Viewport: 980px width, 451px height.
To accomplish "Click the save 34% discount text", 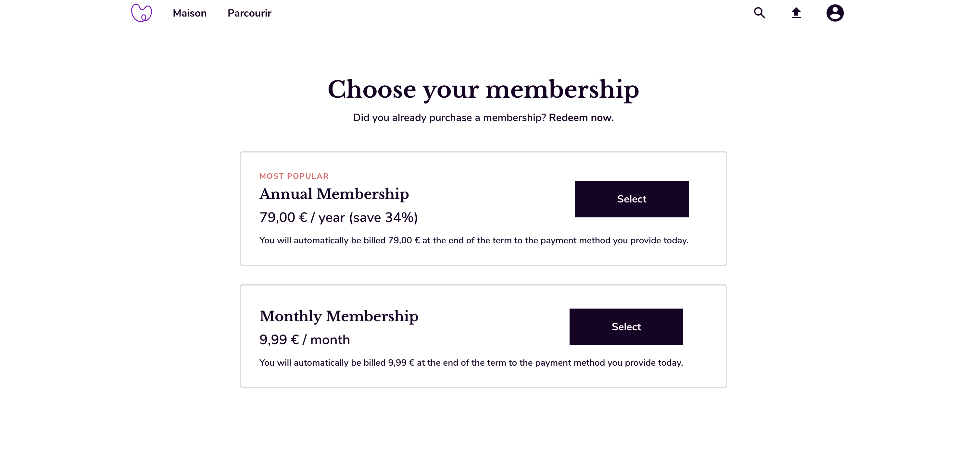I will [383, 217].
